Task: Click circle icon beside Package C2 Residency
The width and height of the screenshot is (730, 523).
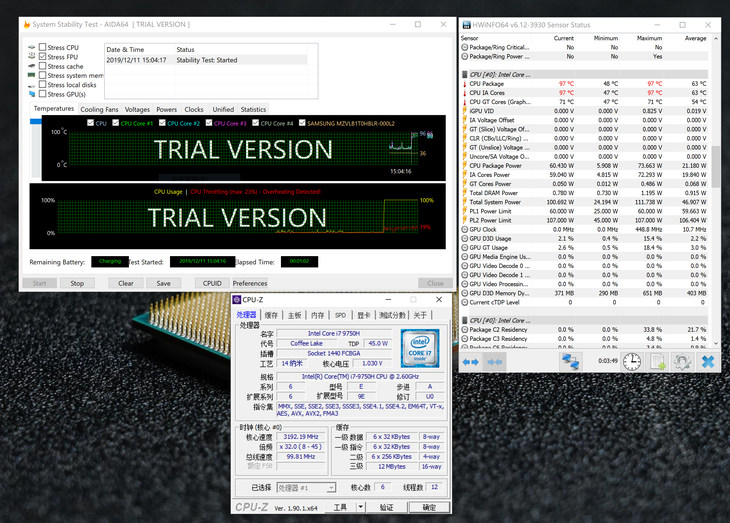Action: coord(465,329)
